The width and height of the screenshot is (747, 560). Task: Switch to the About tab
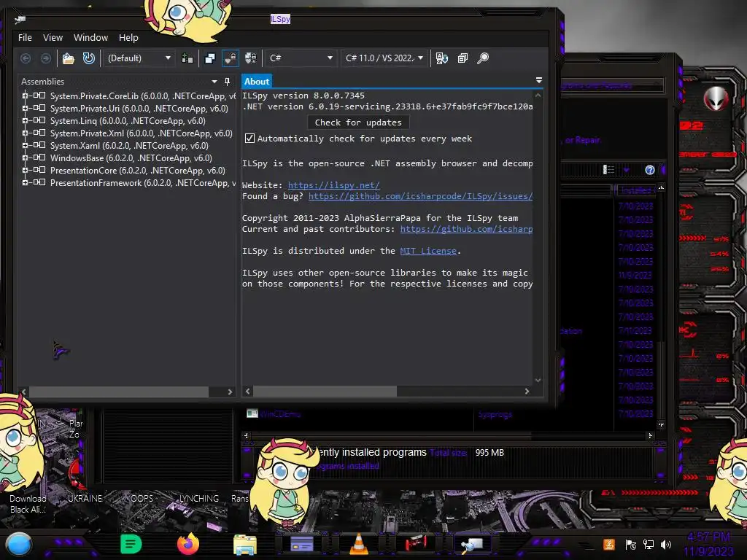coord(257,82)
